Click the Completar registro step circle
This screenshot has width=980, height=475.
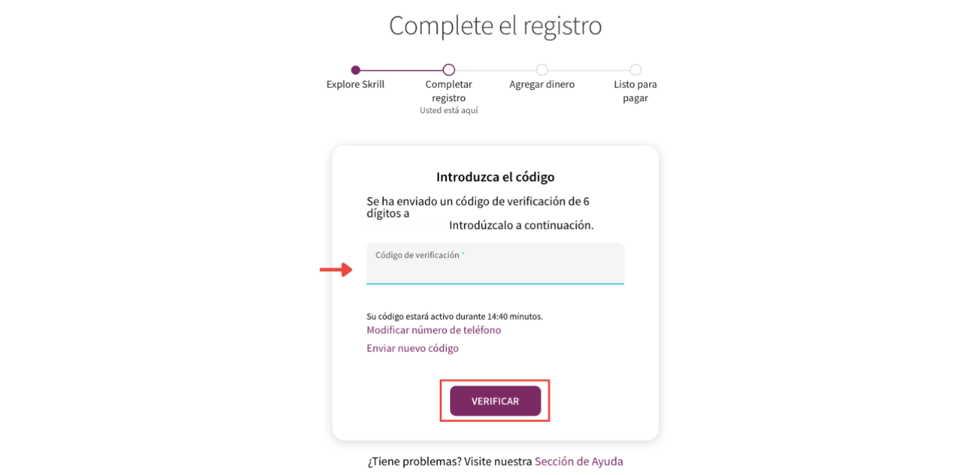pos(449,70)
